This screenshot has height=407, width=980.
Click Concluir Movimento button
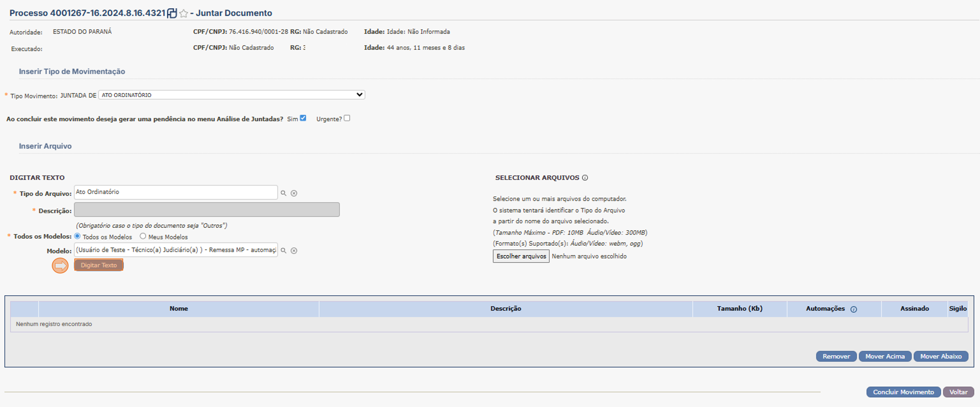click(x=903, y=392)
